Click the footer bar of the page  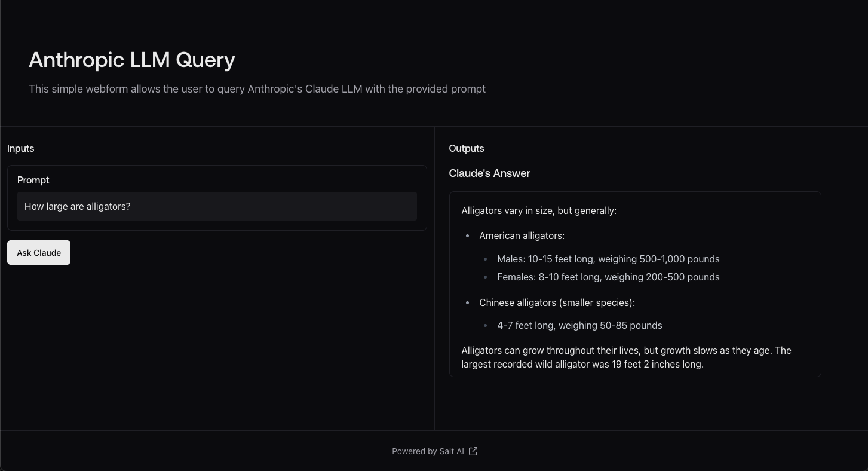[434, 451]
